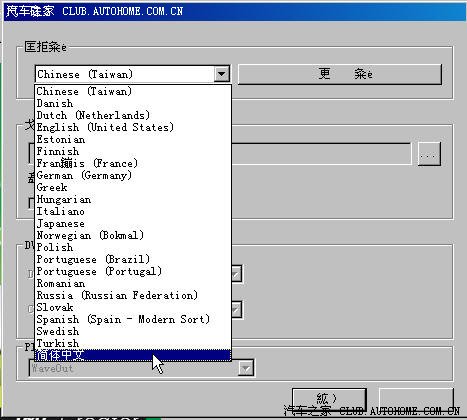The width and height of the screenshot is (467, 420).
Task: Open the browse button with three dots
Action: pyautogui.click(x=429, y=154)
